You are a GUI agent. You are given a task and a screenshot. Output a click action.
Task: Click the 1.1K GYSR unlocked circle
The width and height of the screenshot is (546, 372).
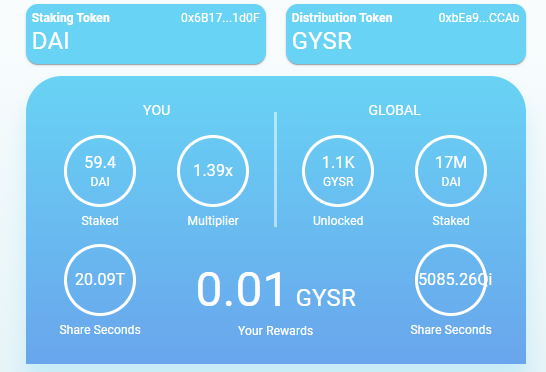(x=338, y=171)
